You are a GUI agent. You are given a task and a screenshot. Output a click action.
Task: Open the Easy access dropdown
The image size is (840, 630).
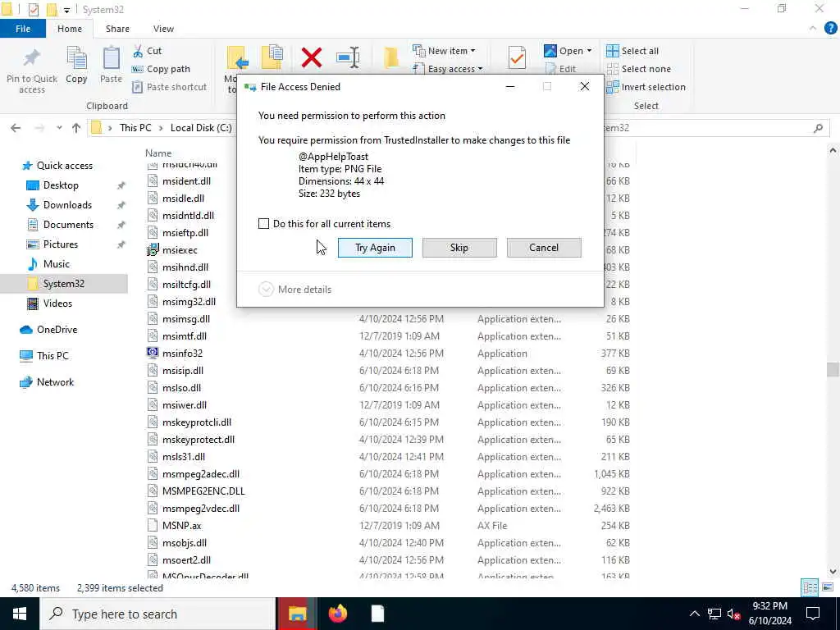point(448,69)
